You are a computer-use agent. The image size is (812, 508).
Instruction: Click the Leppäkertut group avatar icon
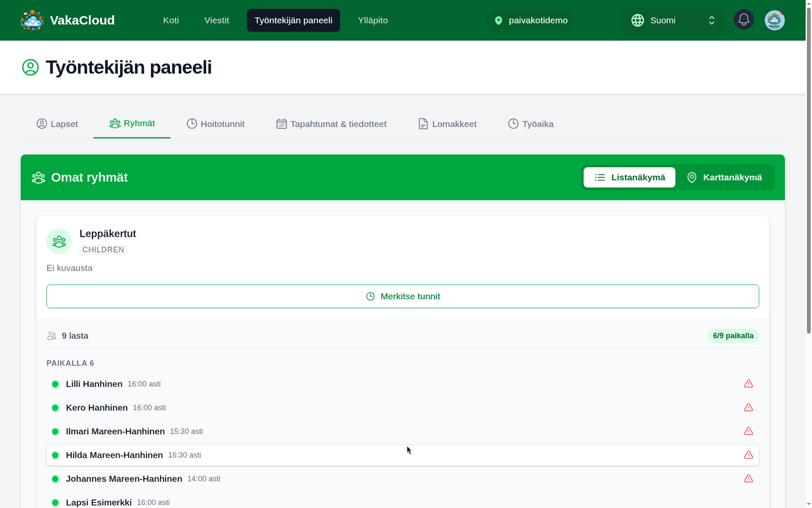(x=59, y=241)
